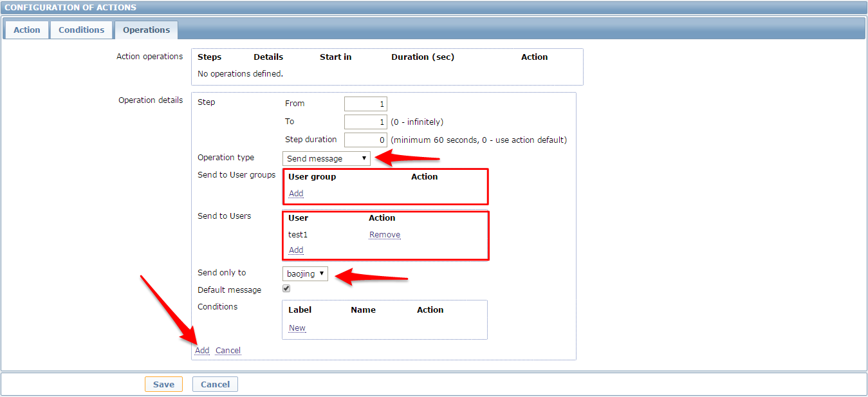
Task: Add a user under Send to Users
Action: 296,250
